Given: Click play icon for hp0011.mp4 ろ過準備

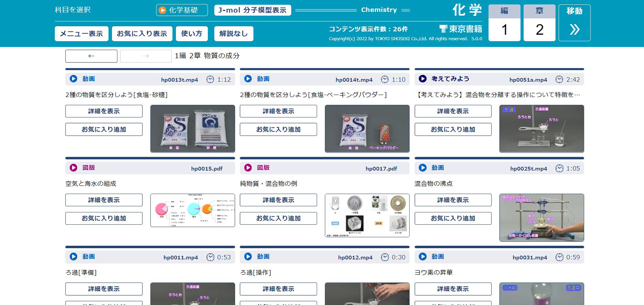Looking at the screenshot, I should tap(73, 257).
